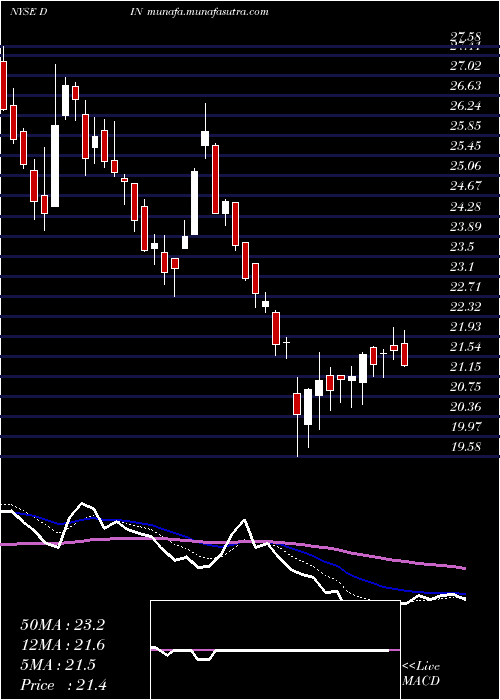Click the 12MA : 21.6 reading
The width and height of the screenshot is (500, 700).
[62, 645]
